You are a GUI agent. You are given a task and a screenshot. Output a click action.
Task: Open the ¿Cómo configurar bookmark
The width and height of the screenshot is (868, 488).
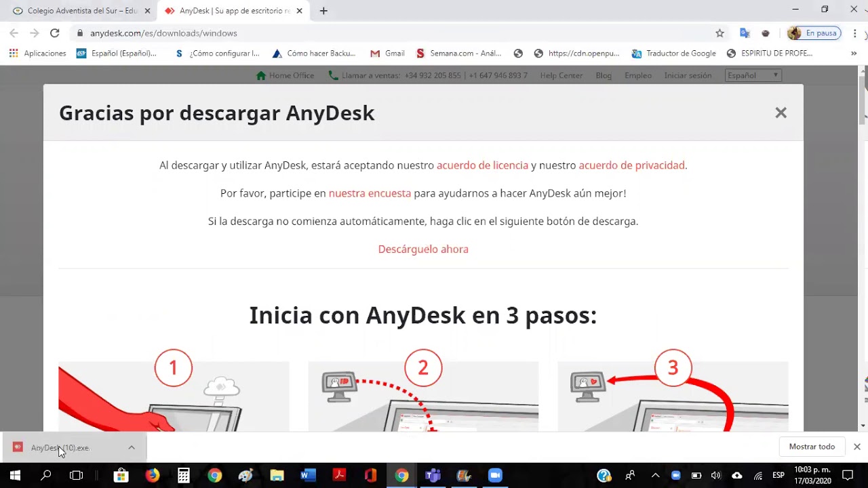tap(217, 53)
